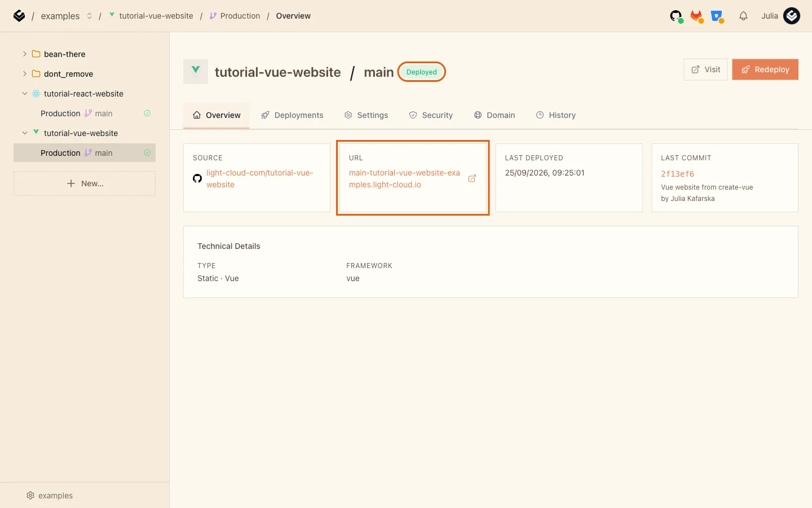
Task: Open the Domain tab
Action: 495,115
